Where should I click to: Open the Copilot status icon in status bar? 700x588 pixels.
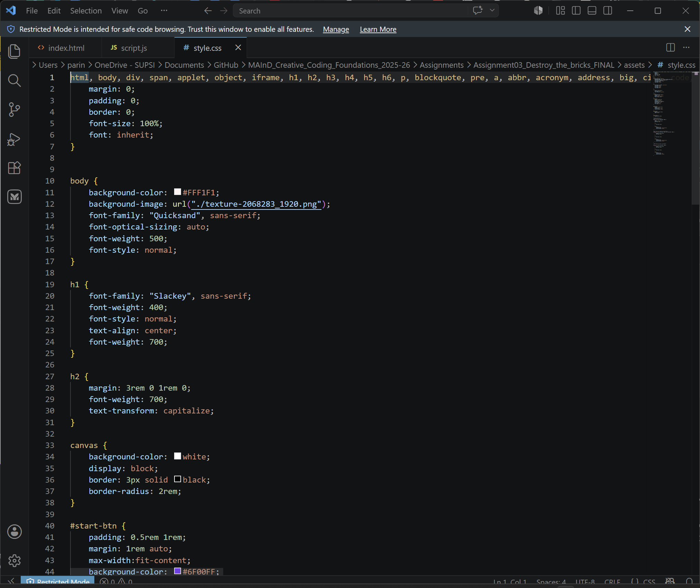[x=670, y=582]
